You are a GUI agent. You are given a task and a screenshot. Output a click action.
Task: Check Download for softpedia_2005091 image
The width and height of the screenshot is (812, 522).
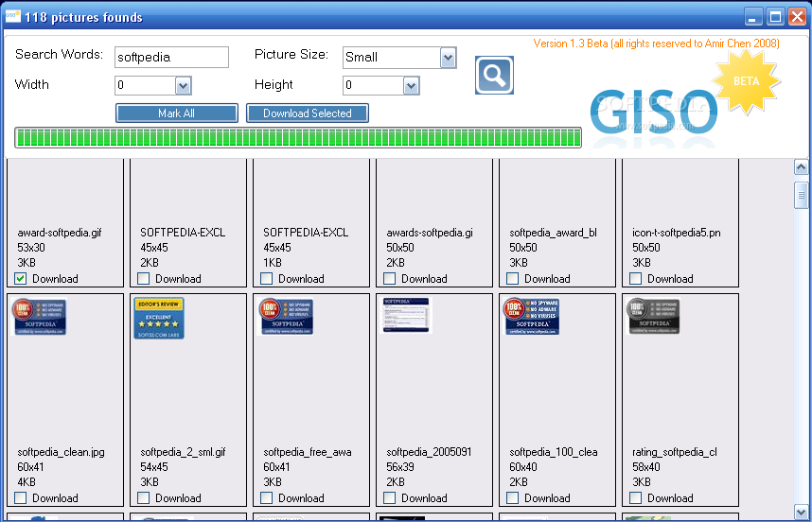coord(389,498)
